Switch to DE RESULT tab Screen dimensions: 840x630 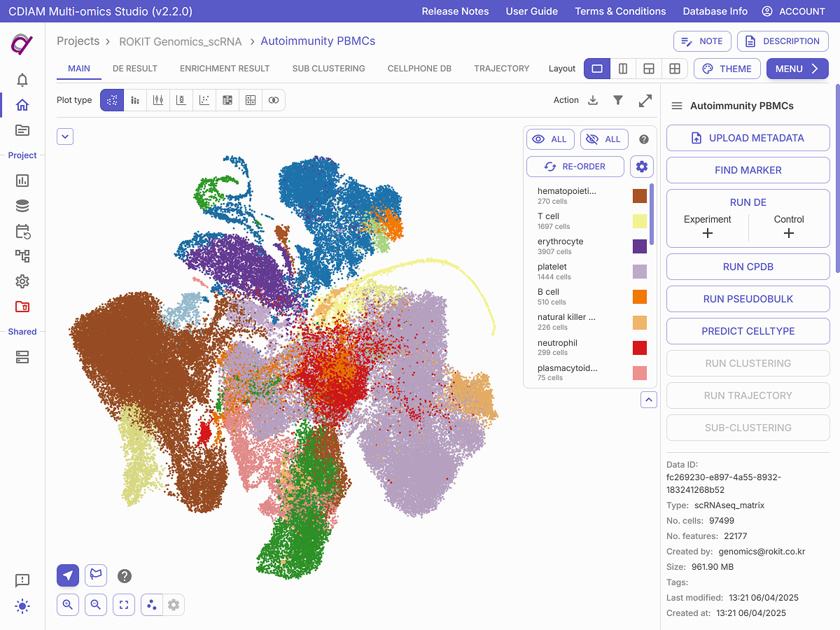[135, 69]
